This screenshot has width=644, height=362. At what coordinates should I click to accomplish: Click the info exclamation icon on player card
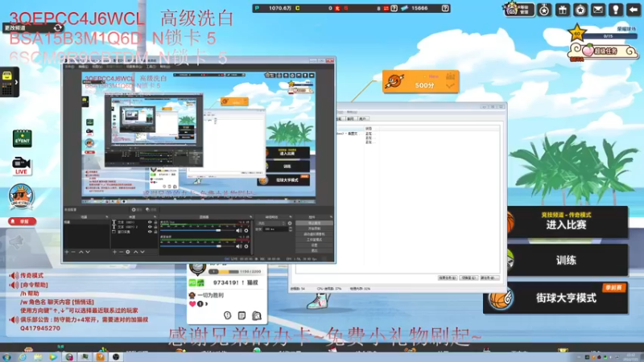[227, 315]
